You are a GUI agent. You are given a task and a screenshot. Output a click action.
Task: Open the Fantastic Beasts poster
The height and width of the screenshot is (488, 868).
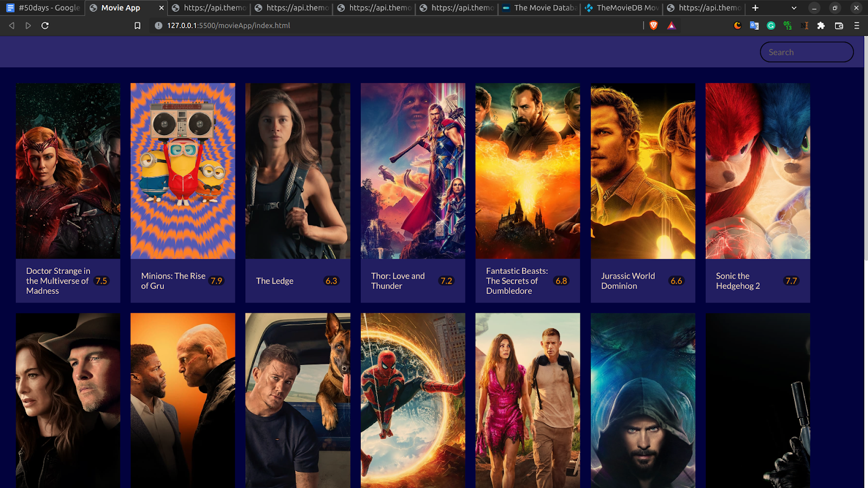[528, 171]
